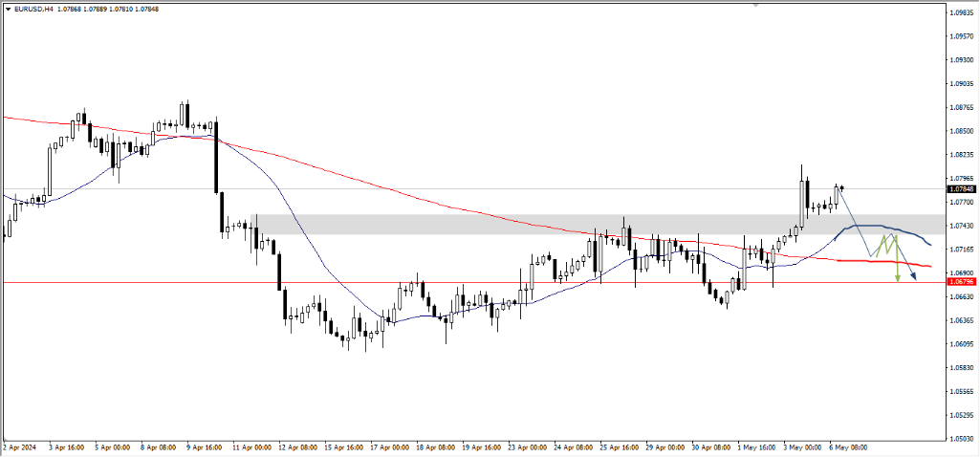Click the chart shift triangle marker at top

(756, 5)
